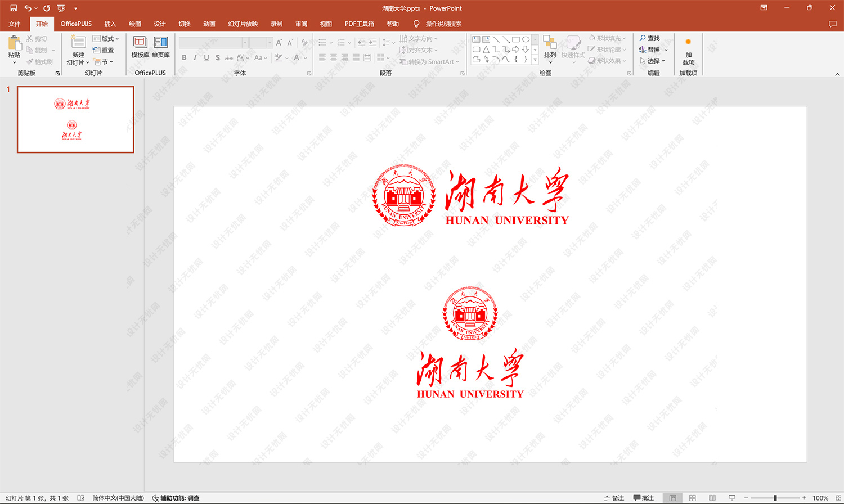
Task: Switch to the PDF工具箱 tab
Action: point(360,24)
